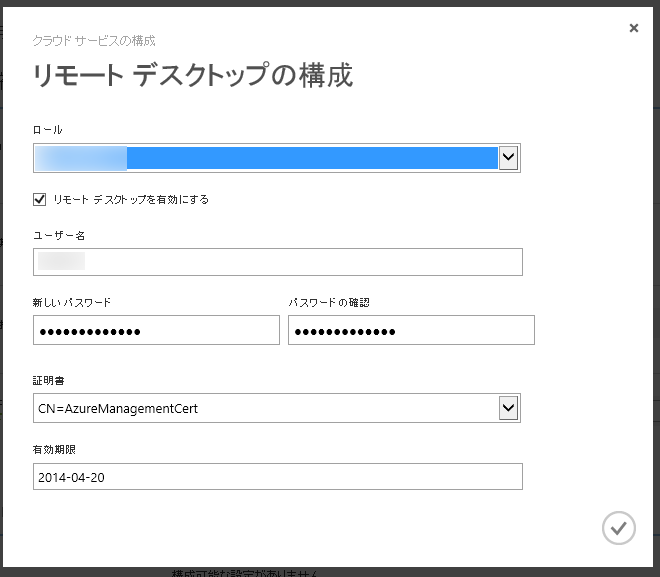The height and width of the screenshot is (577, 660).
Task: Click the 有効期限 date field 2014-04-20
Action: pyautogui.click(x=277, y=476)
